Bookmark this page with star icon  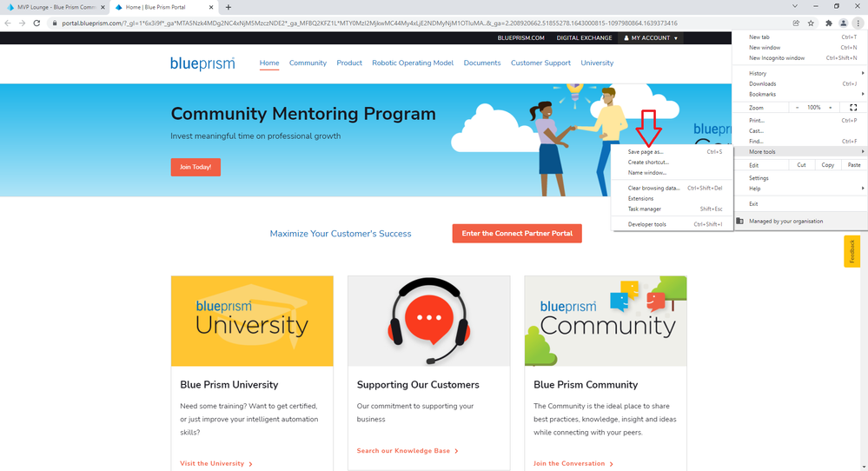click(x=811, y=23)
